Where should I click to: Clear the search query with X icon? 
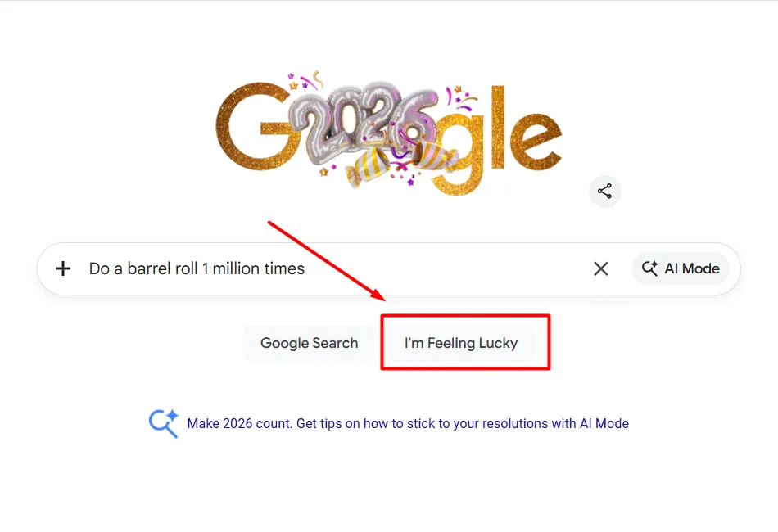[x=601, y=268]
